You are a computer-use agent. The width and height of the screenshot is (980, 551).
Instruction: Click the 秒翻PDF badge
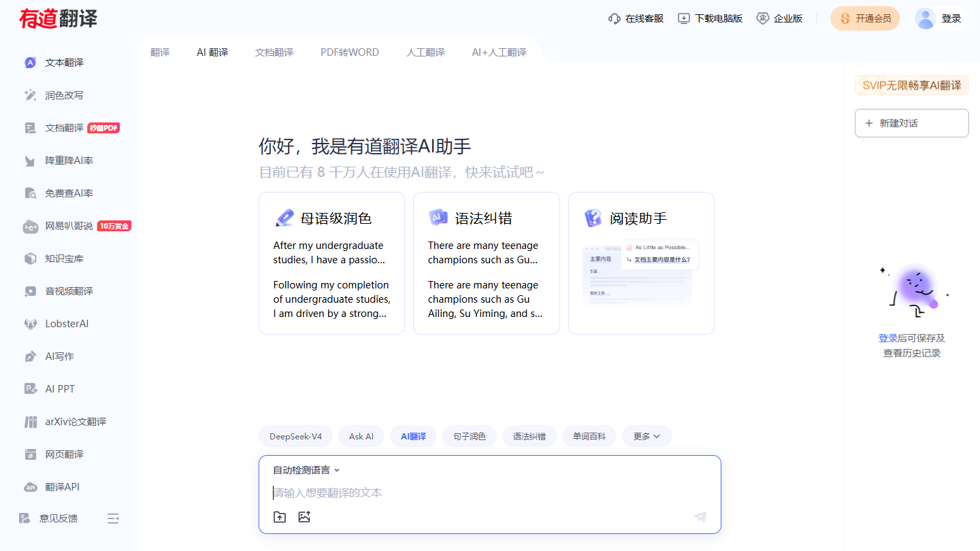click(x=103, y=128)
